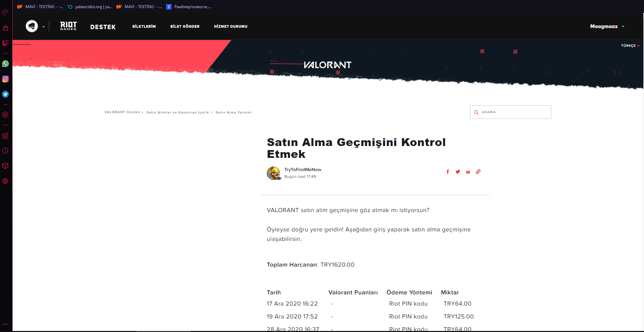The image size is (644, 332).
Task: Share the article on Twitter
Action: pos(458,172)
